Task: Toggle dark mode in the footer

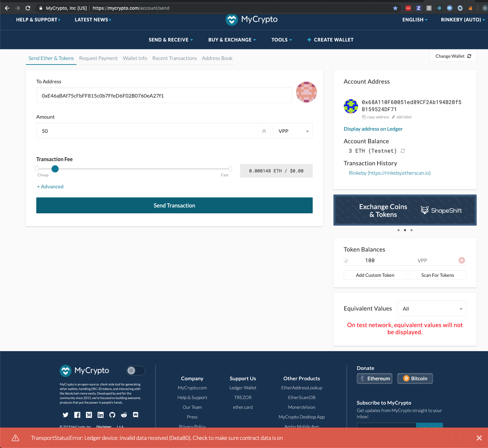Action: pos(135,371)
